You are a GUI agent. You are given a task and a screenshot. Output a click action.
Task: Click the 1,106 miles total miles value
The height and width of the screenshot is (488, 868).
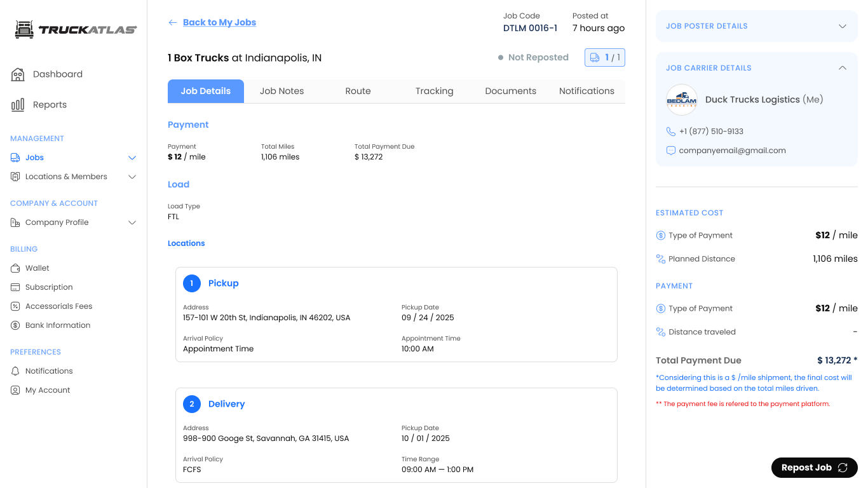pos(280,157)
